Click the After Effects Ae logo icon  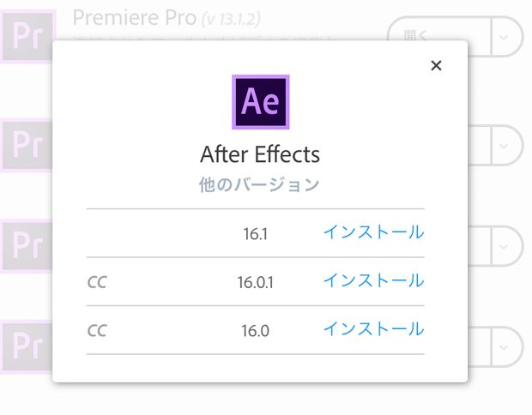pyautogui.click(x=261, y=102)
